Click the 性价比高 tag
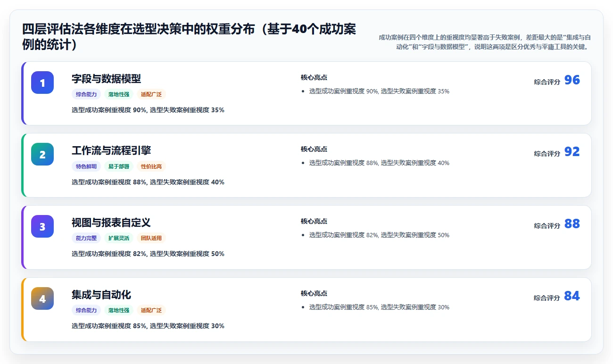Image resolution: width=613 pixels, height=364 pixels. 151,166
